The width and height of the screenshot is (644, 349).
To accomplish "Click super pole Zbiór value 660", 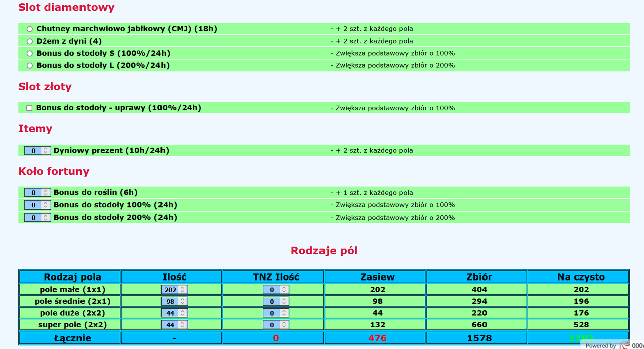I will pyautogui.click(x=479, y=325).
